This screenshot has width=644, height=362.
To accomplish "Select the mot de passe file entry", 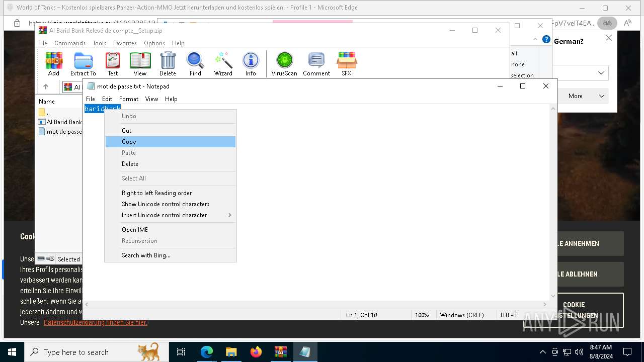I will pyautogui.click(x=60, y=131).
